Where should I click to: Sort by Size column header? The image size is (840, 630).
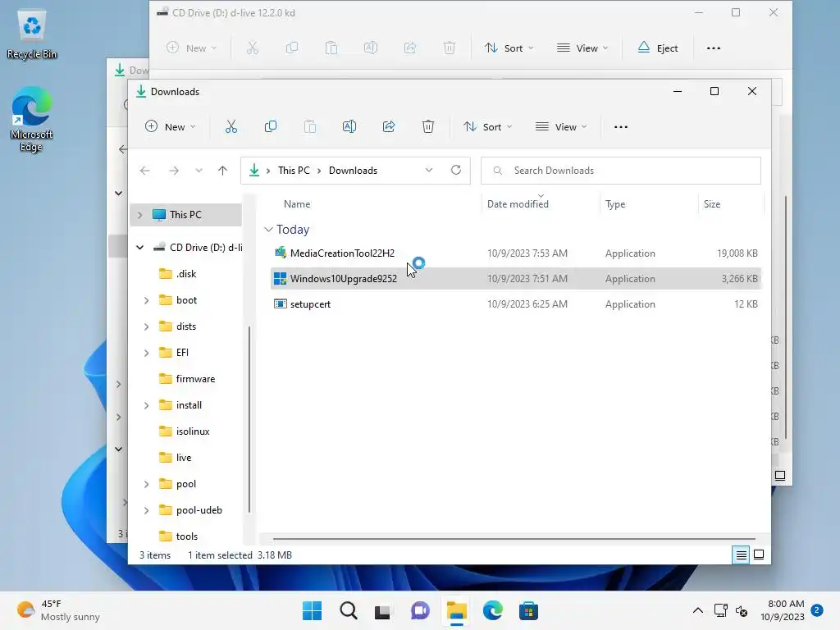[x=712, y=204]
